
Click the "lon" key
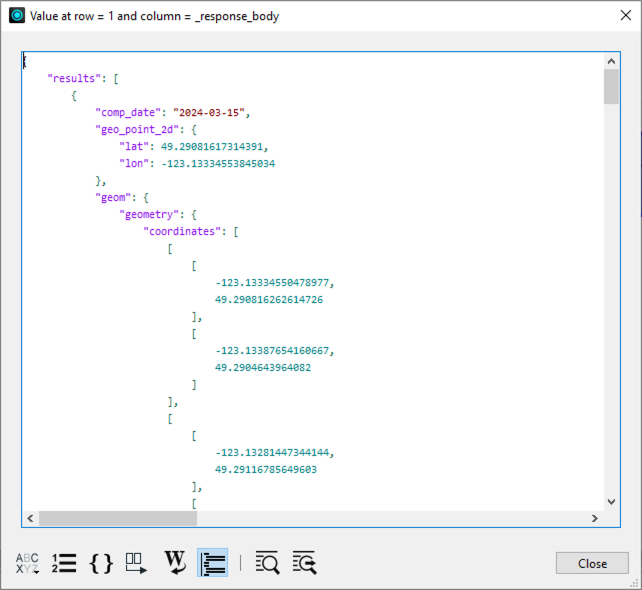tap(134, 164)
